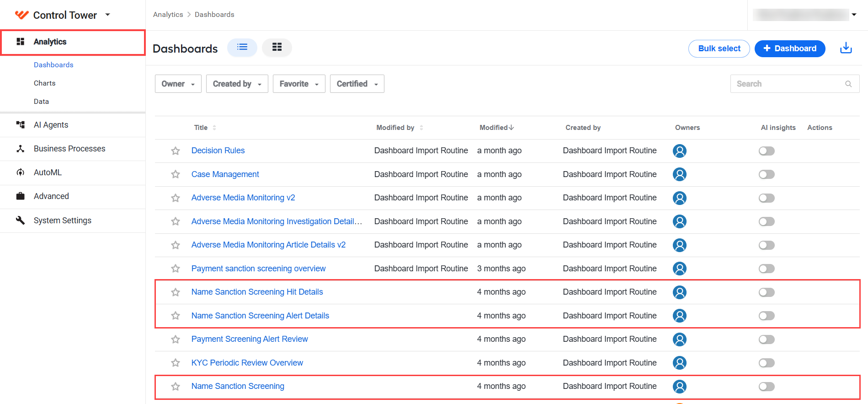Click owner avatar in Case Management row
The image size is (868, 404).
point(680,174)
